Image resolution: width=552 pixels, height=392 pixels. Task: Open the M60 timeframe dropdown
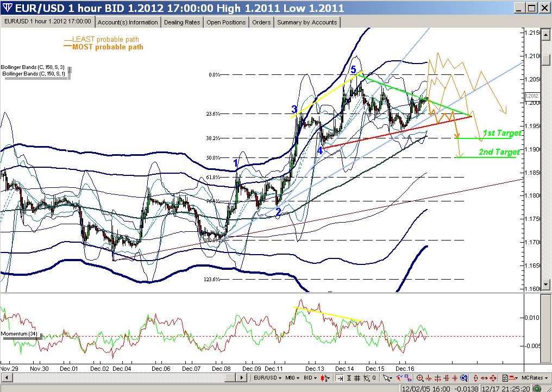(292, 377)
